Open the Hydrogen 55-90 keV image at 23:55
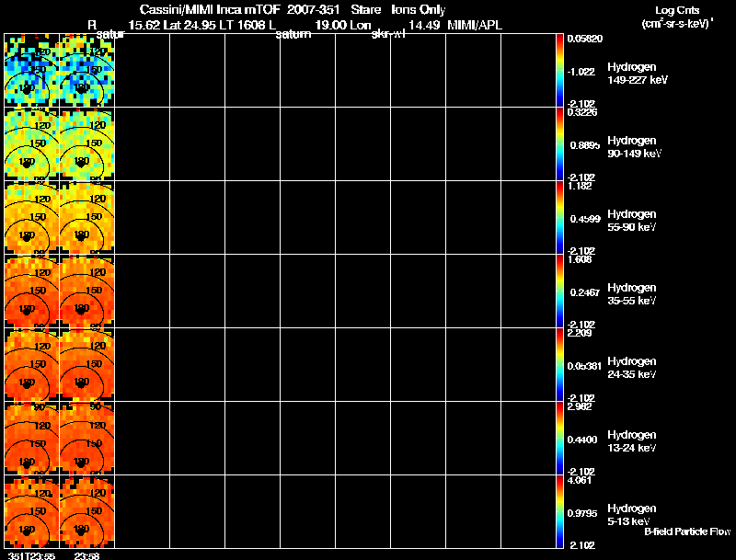 pos(31,217)
